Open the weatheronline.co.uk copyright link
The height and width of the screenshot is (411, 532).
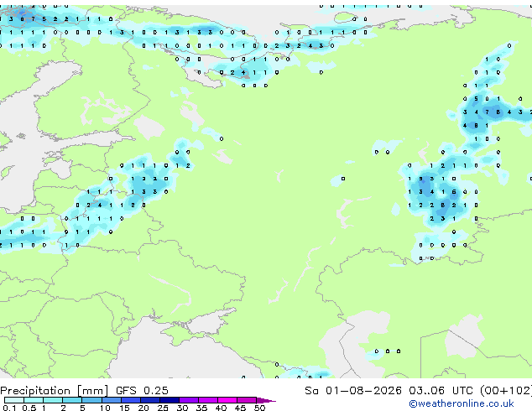coord(462,403)
